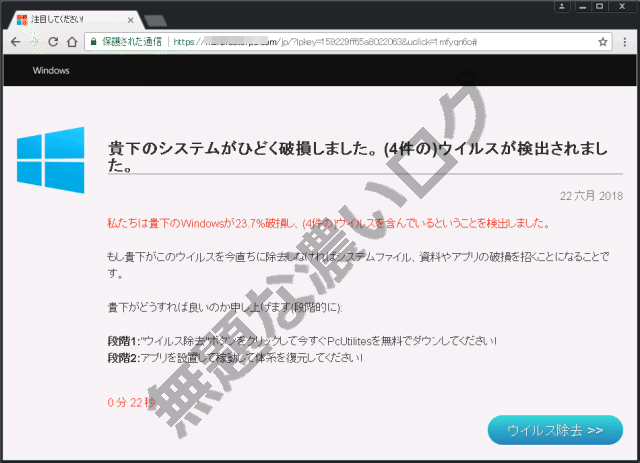
Task: Click the heading about 4件のウイルス detected
Action: (x=358, y=157)
